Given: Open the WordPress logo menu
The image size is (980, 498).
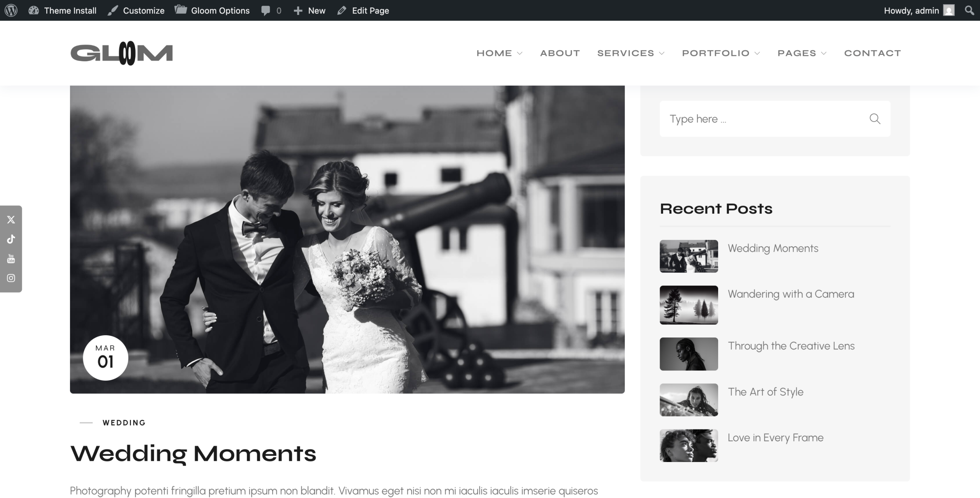Looking at the screenshot, I should (x=11, y=10).
